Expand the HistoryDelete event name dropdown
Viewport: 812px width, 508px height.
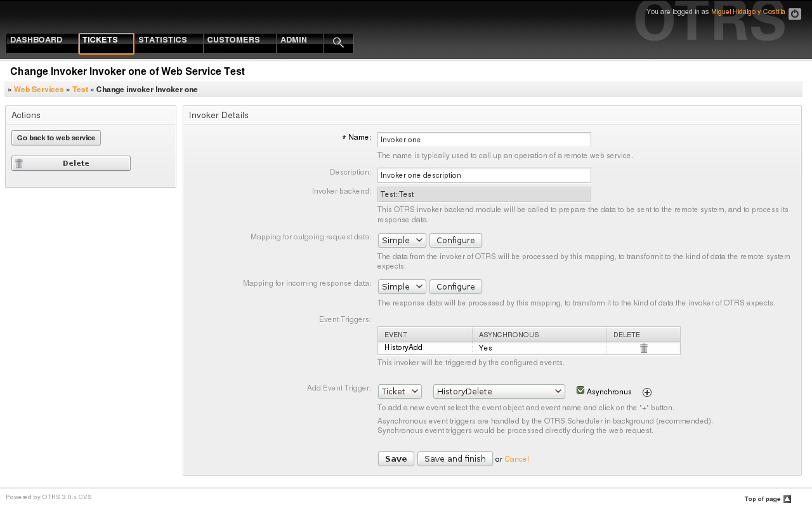[x=499, y=392]
